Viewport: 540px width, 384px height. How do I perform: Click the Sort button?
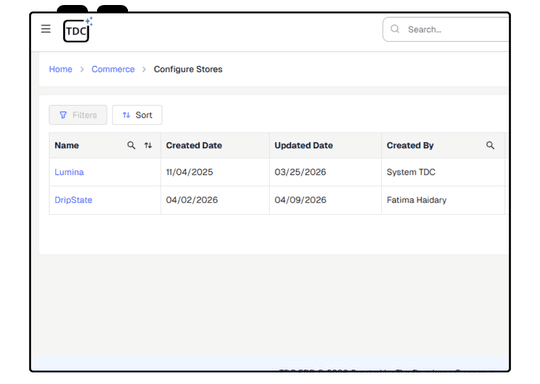click(137, 115)
